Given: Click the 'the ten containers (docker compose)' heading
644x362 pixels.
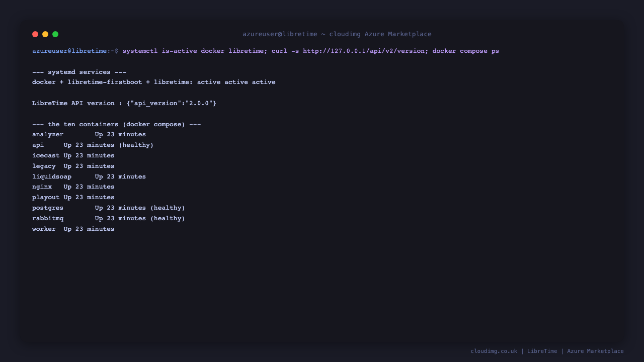Looking at the screenshot, I should (117, 124).
